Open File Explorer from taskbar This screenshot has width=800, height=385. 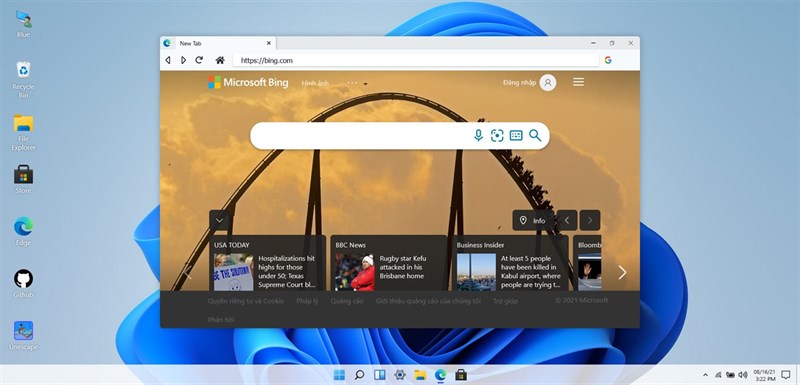click(420, 375)
